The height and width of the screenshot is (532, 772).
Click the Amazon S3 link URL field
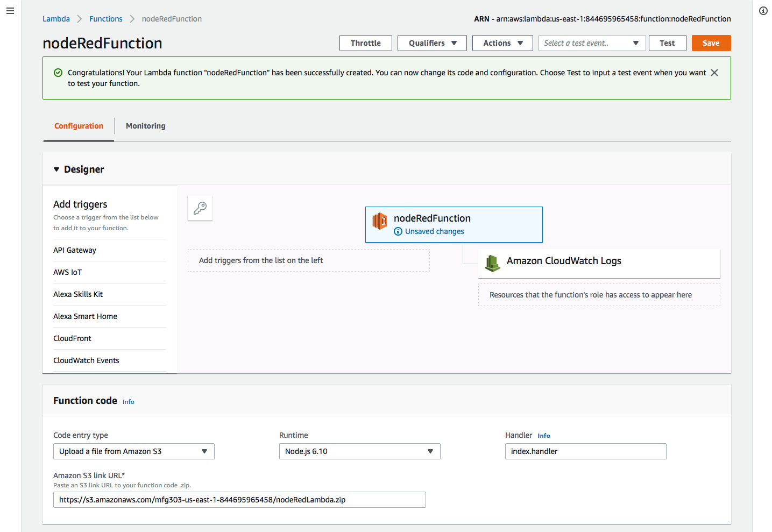pyautogui.click(x=239, y=500)
